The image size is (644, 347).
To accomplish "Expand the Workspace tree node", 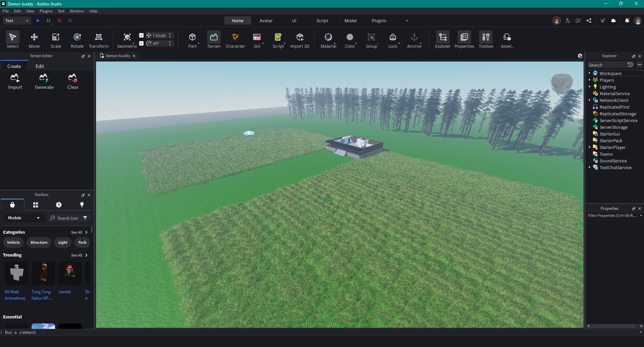I will (589, 73).
